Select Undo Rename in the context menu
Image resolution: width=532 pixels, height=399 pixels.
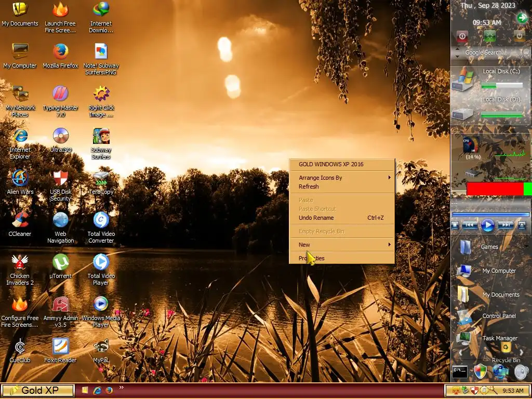[x=342, y=218]
